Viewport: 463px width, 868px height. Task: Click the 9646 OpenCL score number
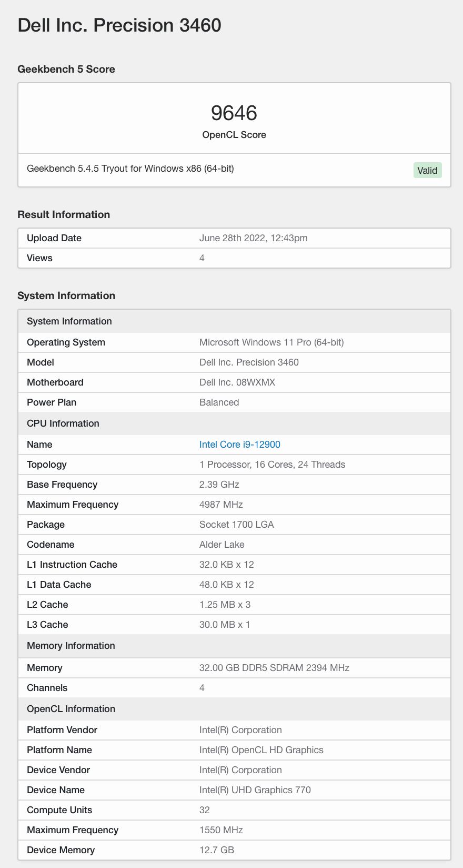(234, 113)
